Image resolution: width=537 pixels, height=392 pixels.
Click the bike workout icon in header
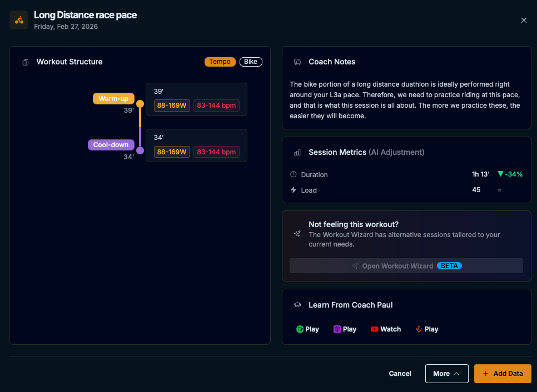pos(19,20)
